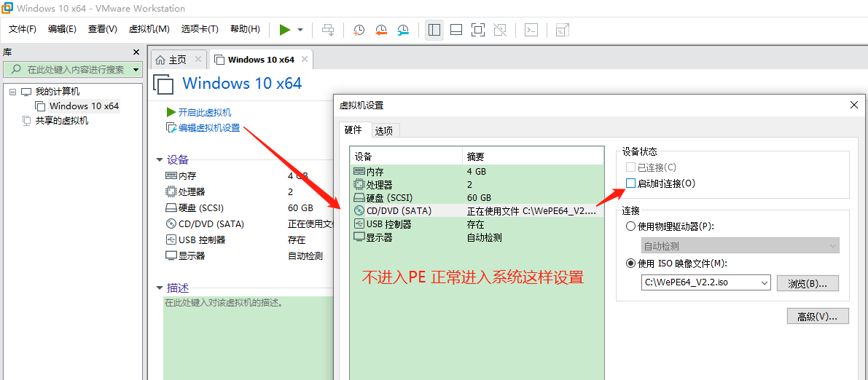This screenshot has height=380, width=868.
Task: Open the 文件(F) menu
Action: (x=23, y=29)
